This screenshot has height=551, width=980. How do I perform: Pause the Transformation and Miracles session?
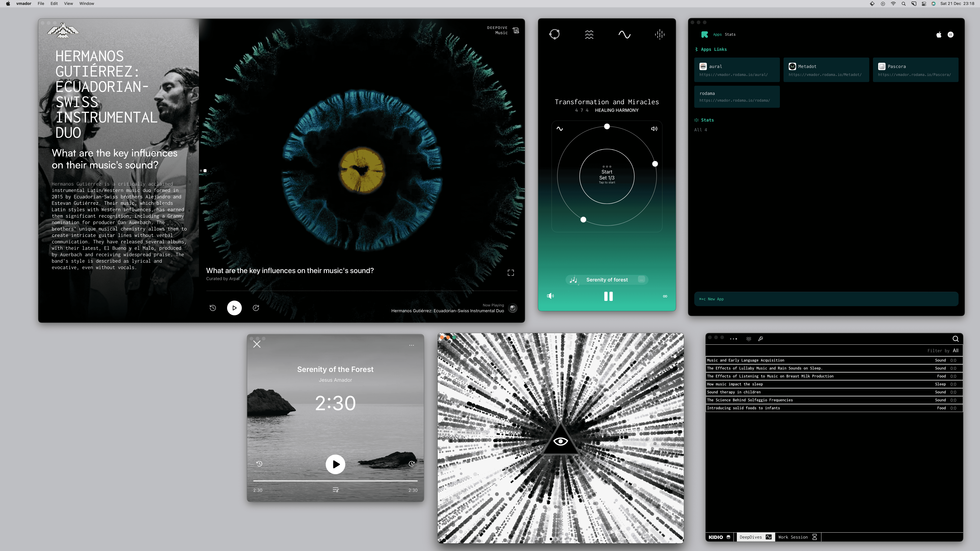click(608, 296)
